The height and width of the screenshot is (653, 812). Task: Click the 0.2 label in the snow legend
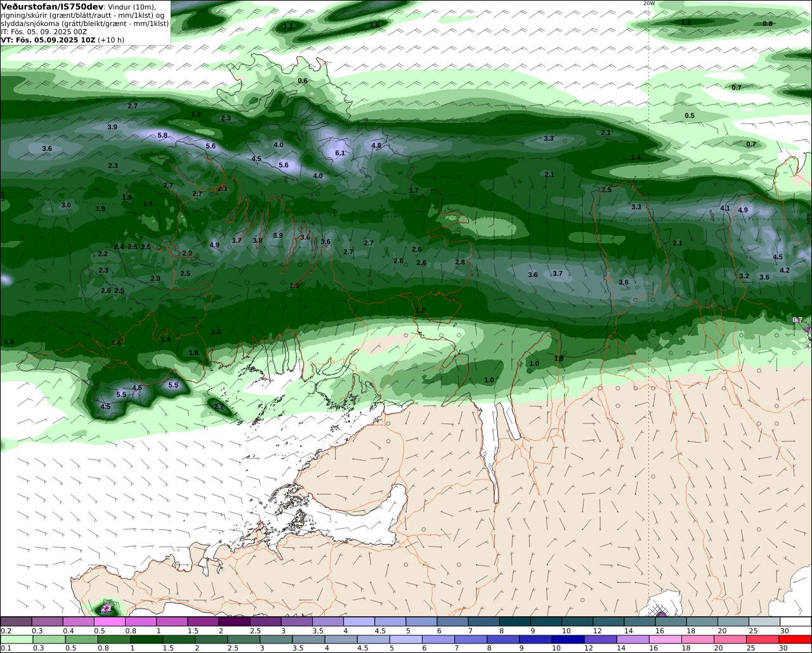(x=6, y=631)
